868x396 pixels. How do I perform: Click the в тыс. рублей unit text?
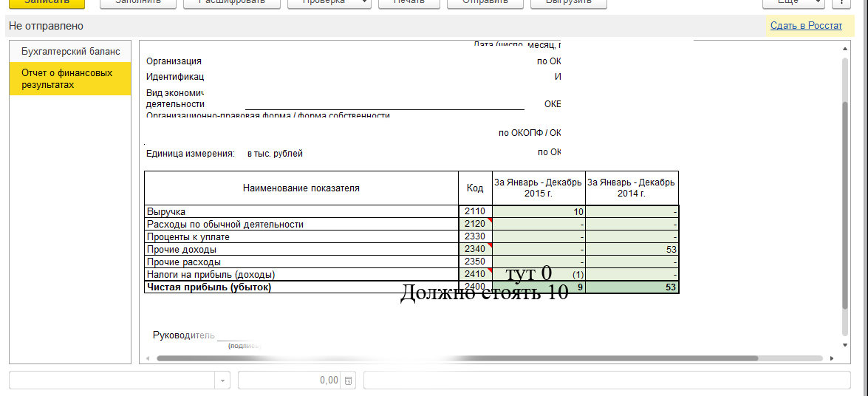pos(275,154)
